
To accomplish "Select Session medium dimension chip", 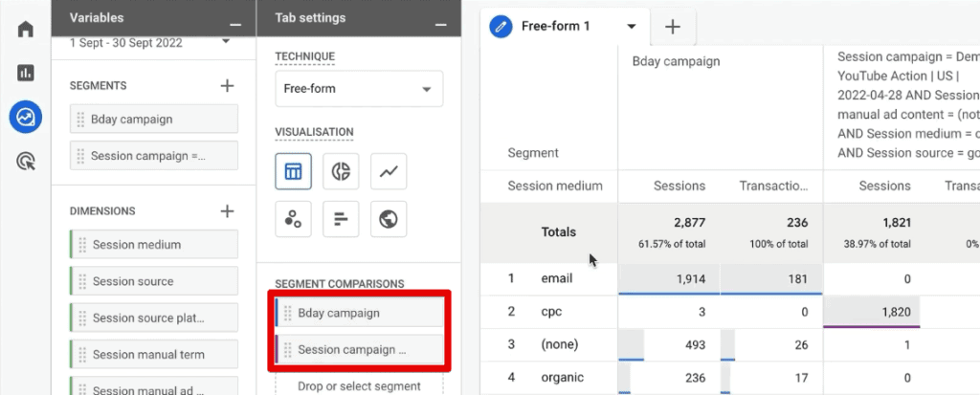I will pyautogui.click(x=154, y=245).
